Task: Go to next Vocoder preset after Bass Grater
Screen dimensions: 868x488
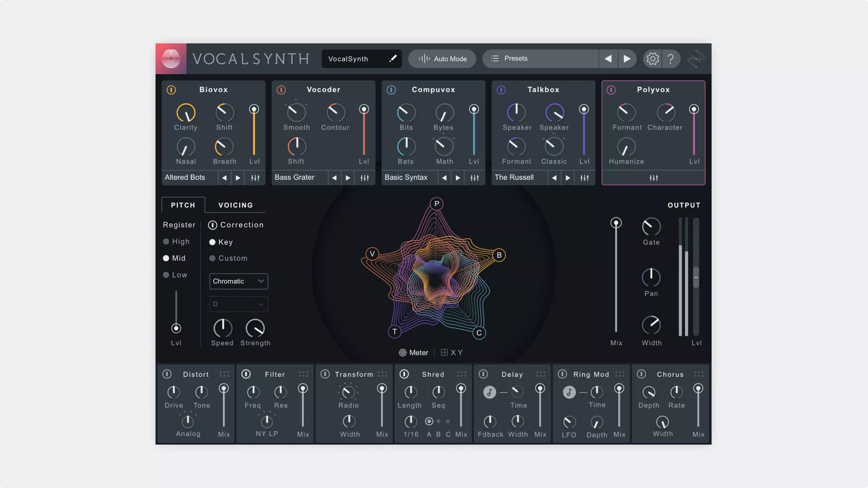Action: coord(348,178)
